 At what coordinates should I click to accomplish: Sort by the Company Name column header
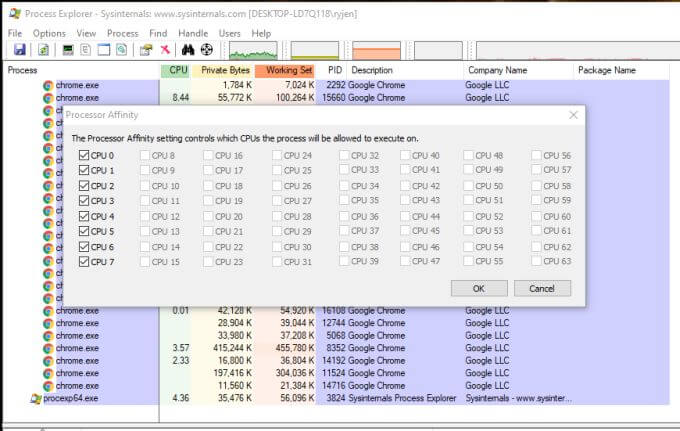[x=519, y=70]
